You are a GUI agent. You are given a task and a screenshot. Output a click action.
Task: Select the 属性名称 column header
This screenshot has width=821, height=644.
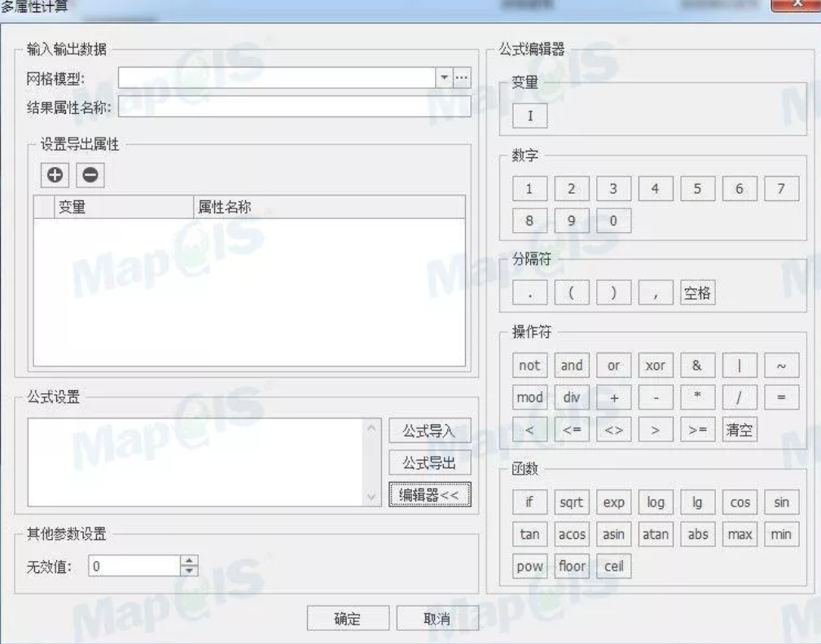pyautogui.click(x=329, y=208)
